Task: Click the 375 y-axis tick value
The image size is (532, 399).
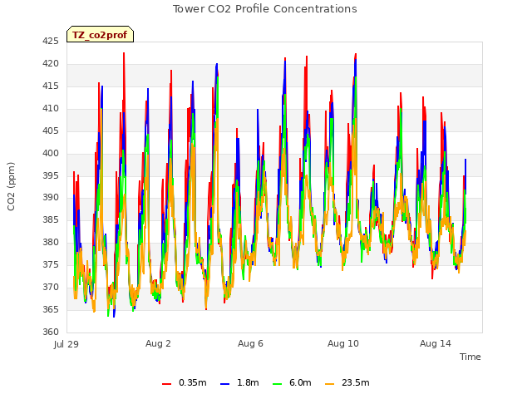Action: coord(50,264)
